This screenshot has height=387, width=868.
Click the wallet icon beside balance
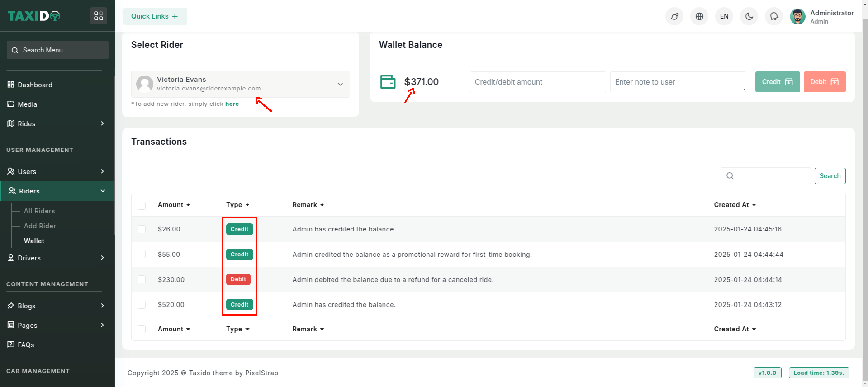pos(388,82)
